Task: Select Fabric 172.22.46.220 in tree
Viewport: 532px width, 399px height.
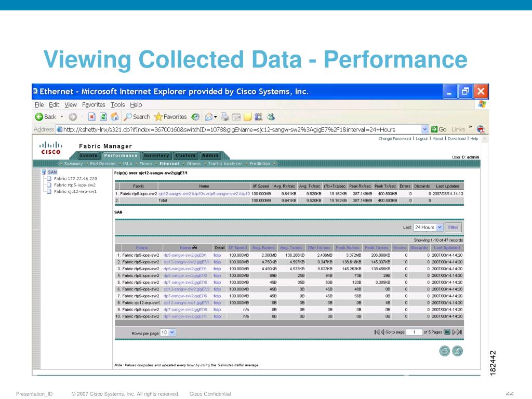Action: pyautogui.click(x=75, y=179)
